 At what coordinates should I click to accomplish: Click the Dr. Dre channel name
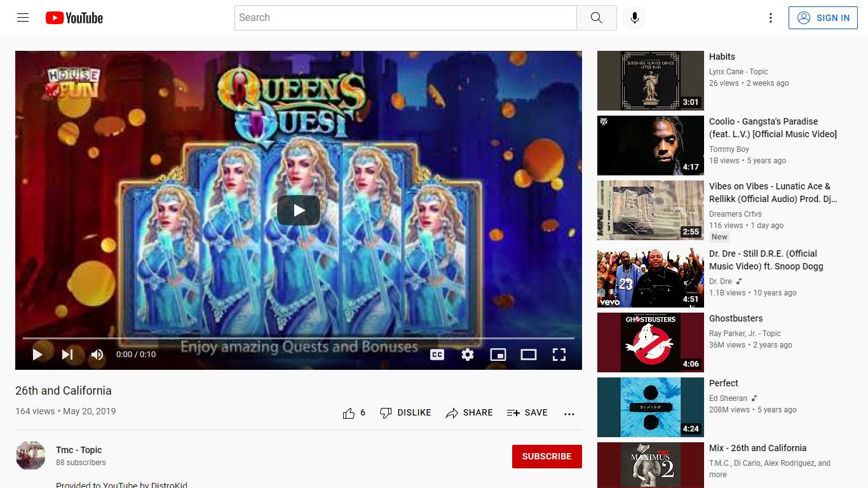click(721, 281)
